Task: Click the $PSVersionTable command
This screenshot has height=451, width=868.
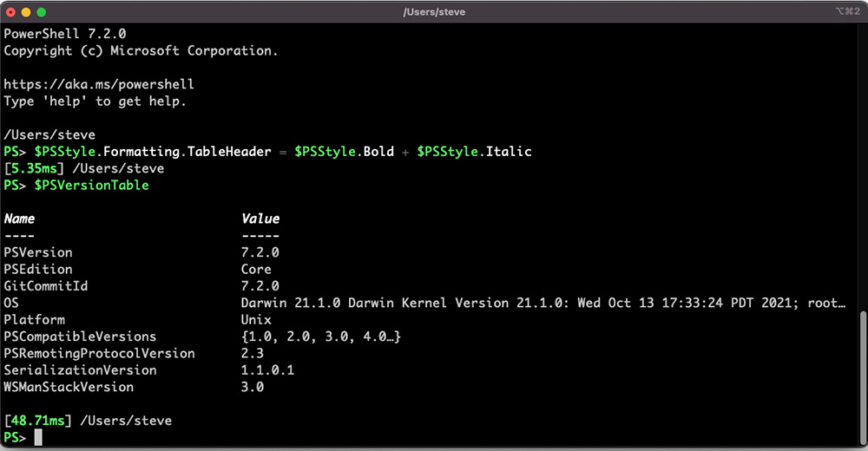Action: 91,186
